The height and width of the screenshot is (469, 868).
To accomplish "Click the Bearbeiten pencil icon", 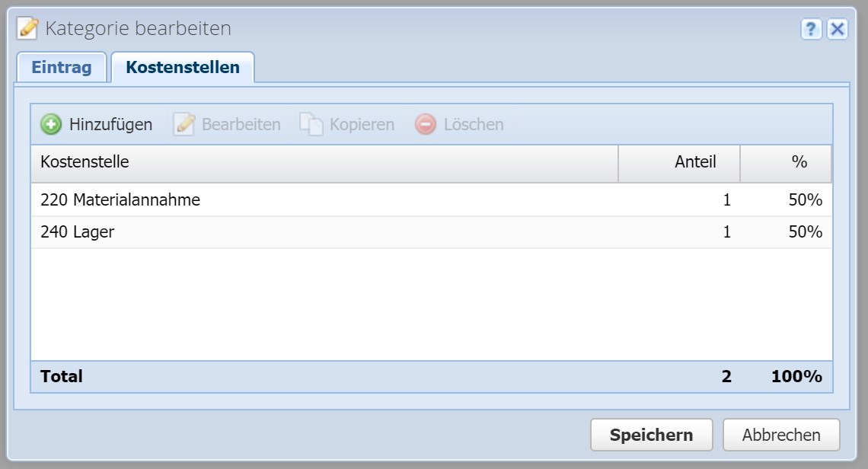I will 184,124.
